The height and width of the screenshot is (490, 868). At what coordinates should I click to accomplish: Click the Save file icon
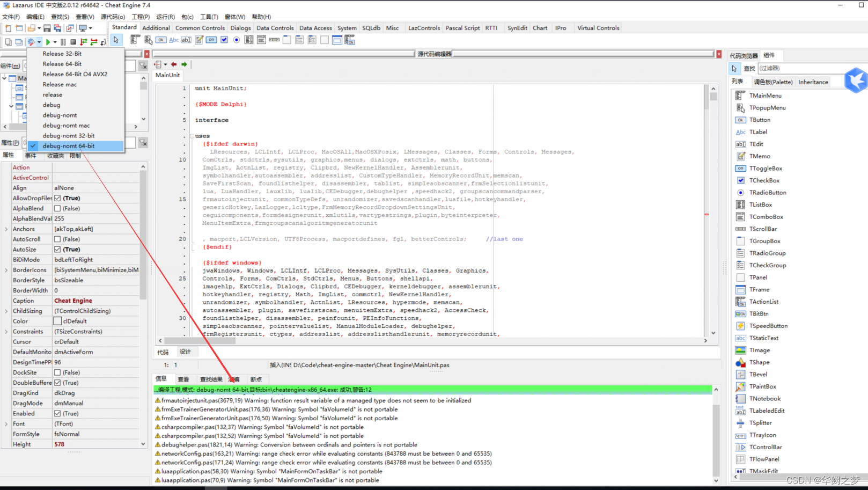(47, 28)
